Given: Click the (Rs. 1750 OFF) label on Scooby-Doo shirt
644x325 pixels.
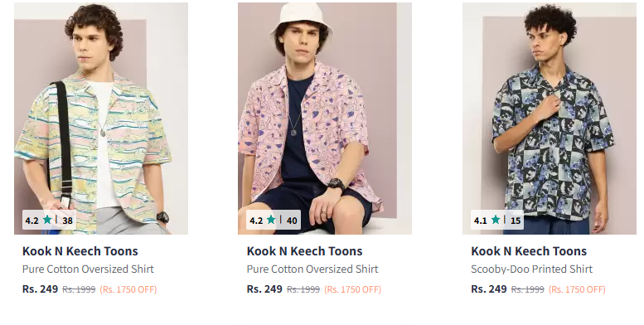Looking at the screenshot, I should [577, 289].
